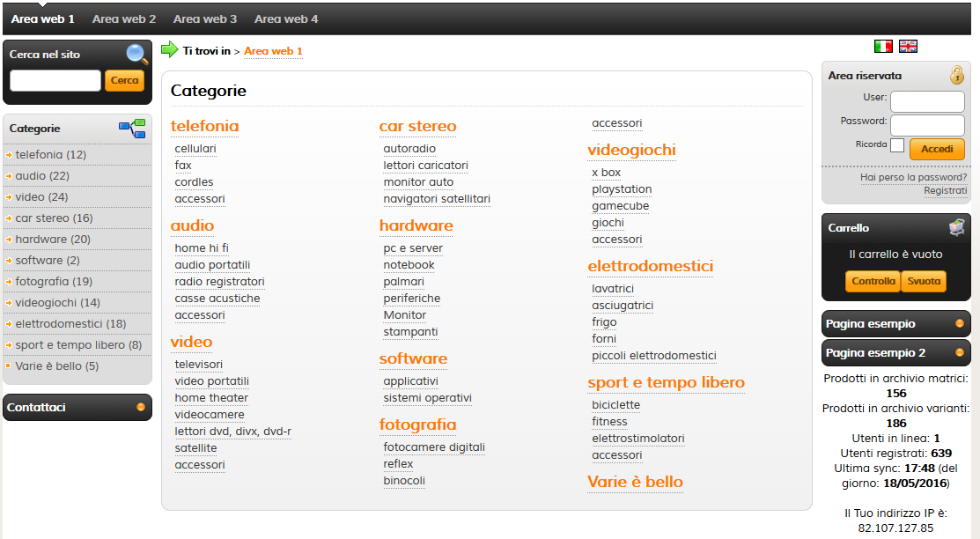Click into the Password field
Image resolution: width=980 pixels, height=539 pixels.
click(927, 125)
